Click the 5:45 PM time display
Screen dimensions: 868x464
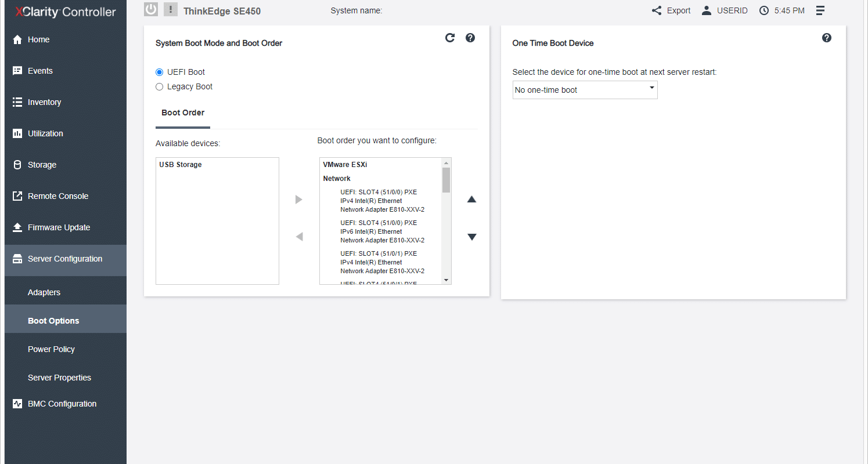point(790,10)
